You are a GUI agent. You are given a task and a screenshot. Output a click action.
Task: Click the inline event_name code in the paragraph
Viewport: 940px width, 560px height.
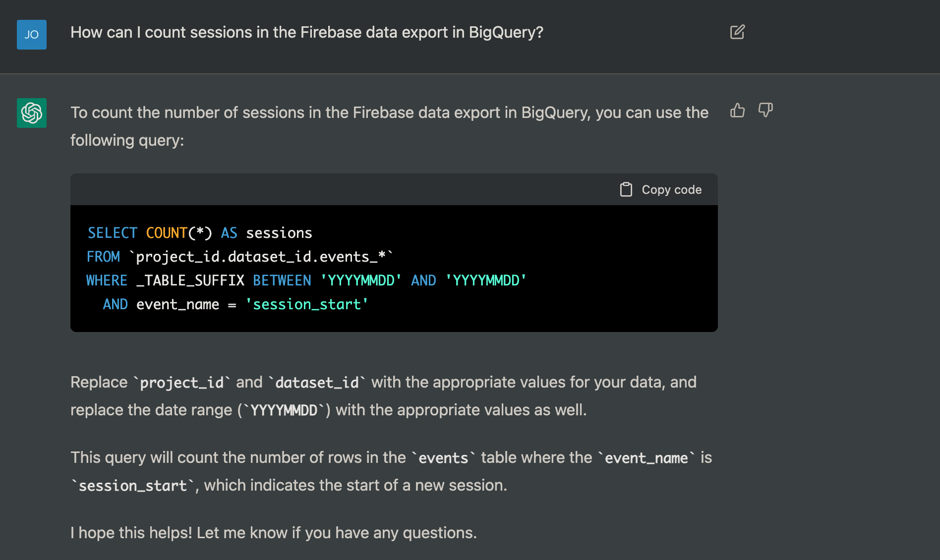[646, 458]
